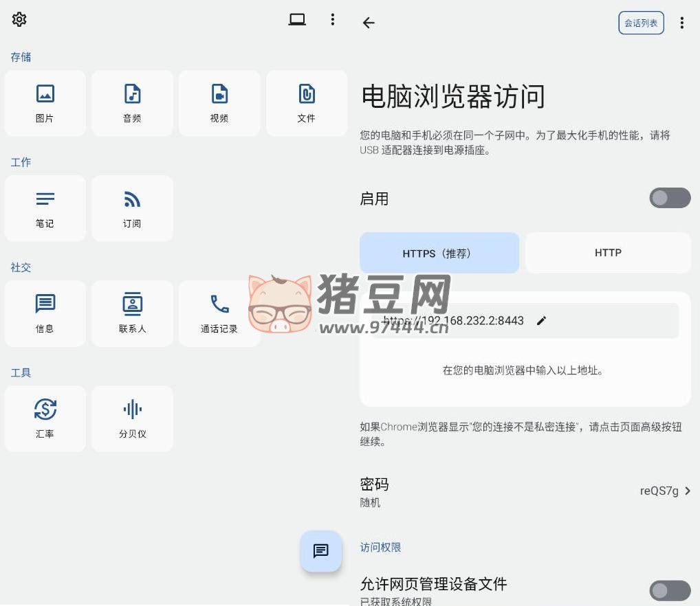Open the Audio (音频) tile
The image size is (700, 606).
[132, 103]
